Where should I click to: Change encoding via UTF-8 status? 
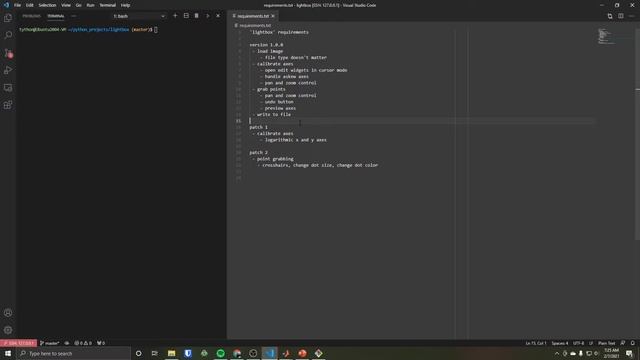tap(578, 343)
